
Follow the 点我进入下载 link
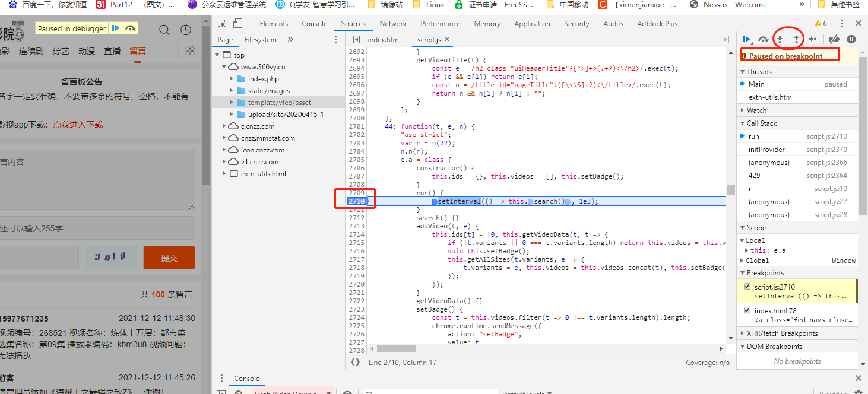click(78, 125)
